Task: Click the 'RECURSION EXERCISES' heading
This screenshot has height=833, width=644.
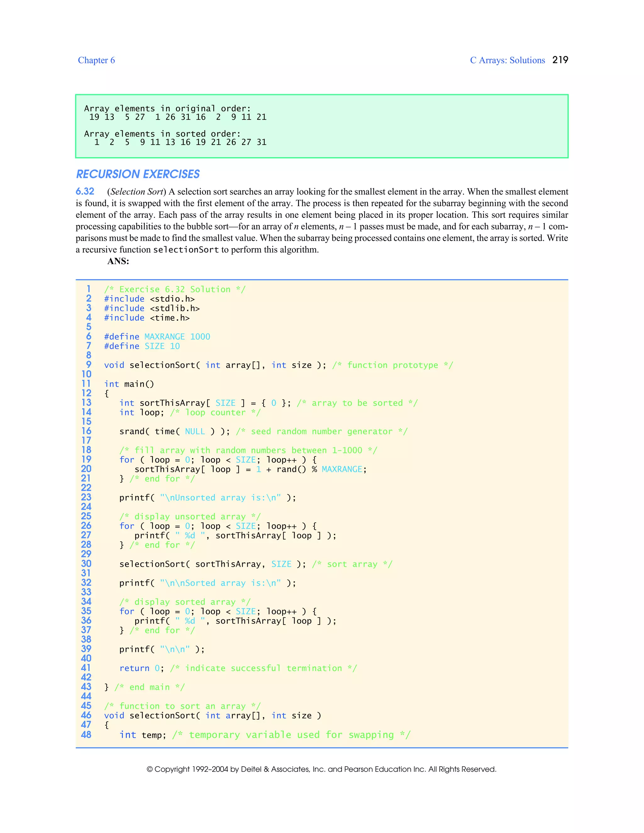Action: click(138, 174)
